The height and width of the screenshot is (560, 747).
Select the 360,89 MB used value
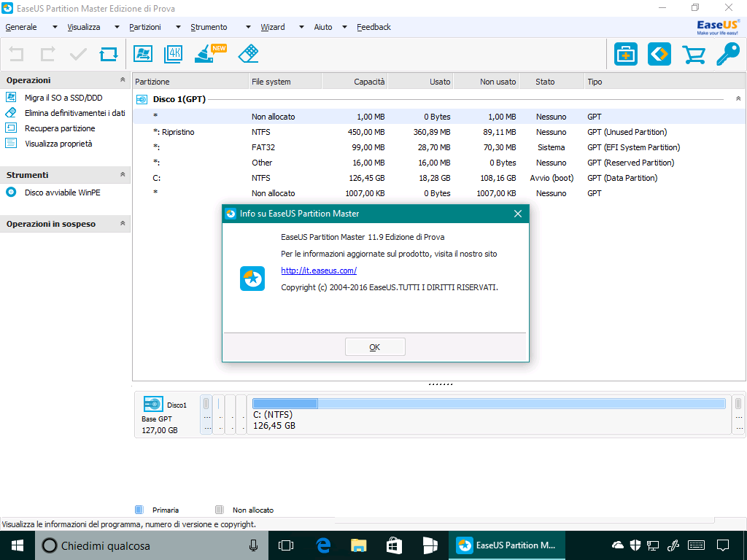tap(432, 133)
